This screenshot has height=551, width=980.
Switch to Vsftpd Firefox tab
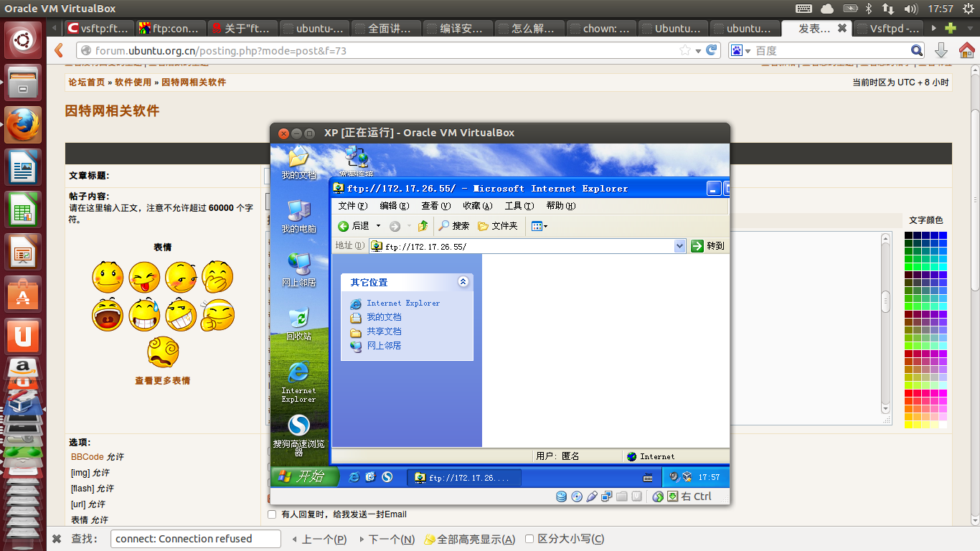pos(888,29)
